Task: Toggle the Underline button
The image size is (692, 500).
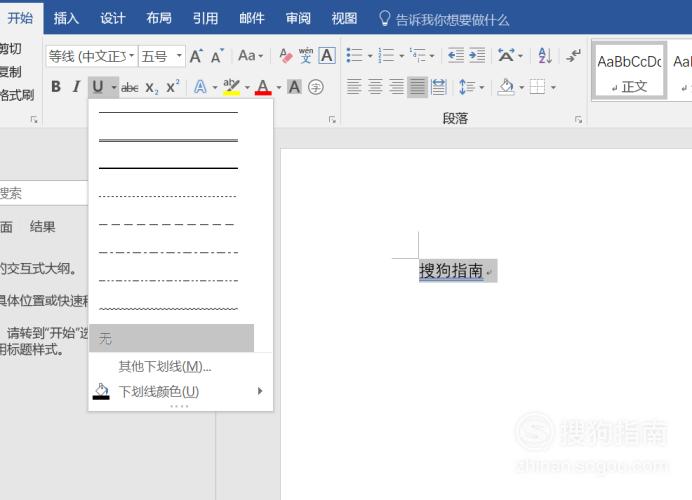Action: (98, 87)
